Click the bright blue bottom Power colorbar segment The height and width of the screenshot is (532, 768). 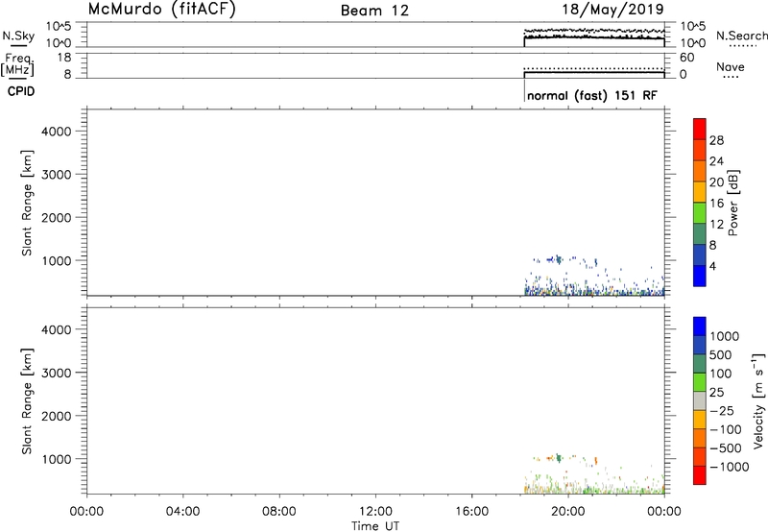700,276
